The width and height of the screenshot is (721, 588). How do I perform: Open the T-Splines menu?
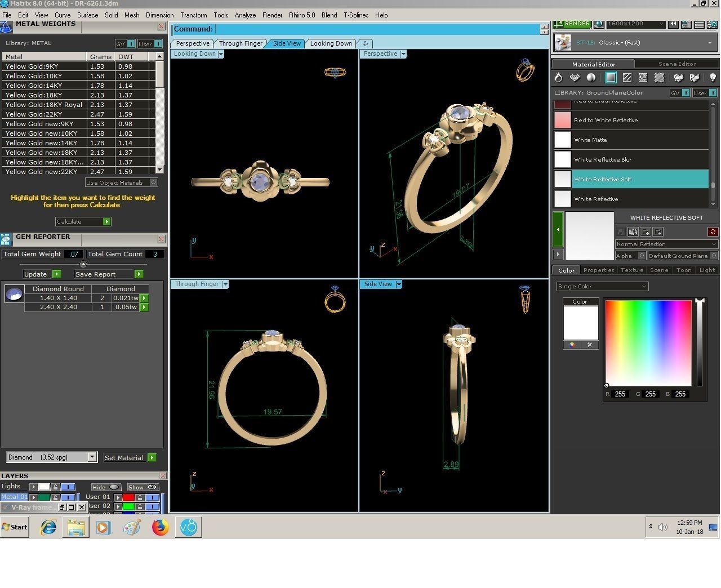point(356,15)
